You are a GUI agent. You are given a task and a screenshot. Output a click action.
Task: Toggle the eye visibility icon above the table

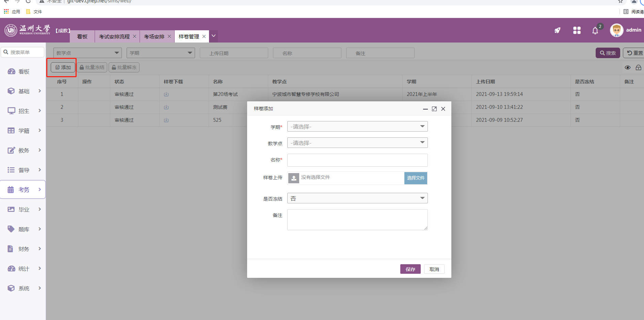coord(627,68)
